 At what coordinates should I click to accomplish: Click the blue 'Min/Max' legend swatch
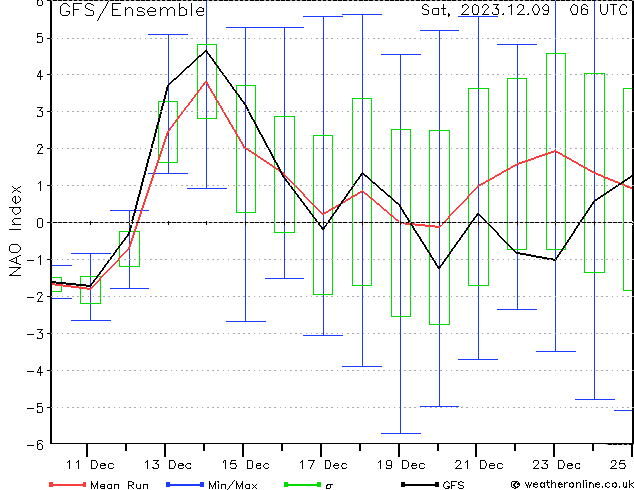pos(185,484)
